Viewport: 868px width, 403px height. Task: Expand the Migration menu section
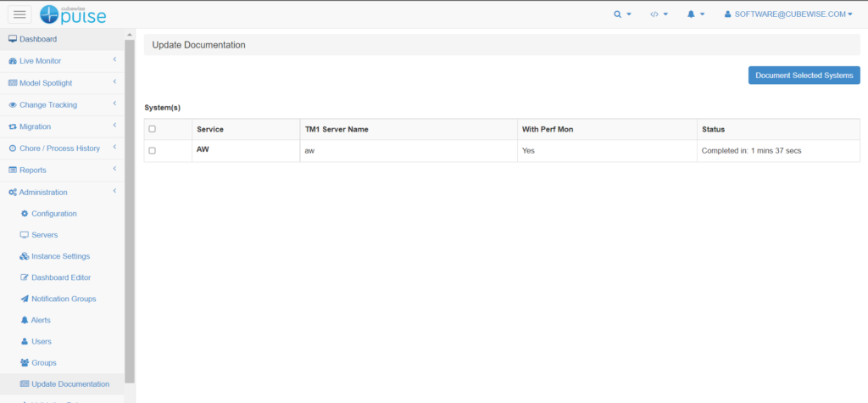[61, 126]
